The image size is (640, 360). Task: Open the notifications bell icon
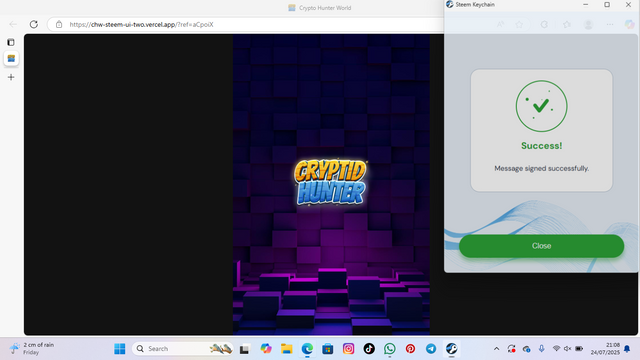627,349
